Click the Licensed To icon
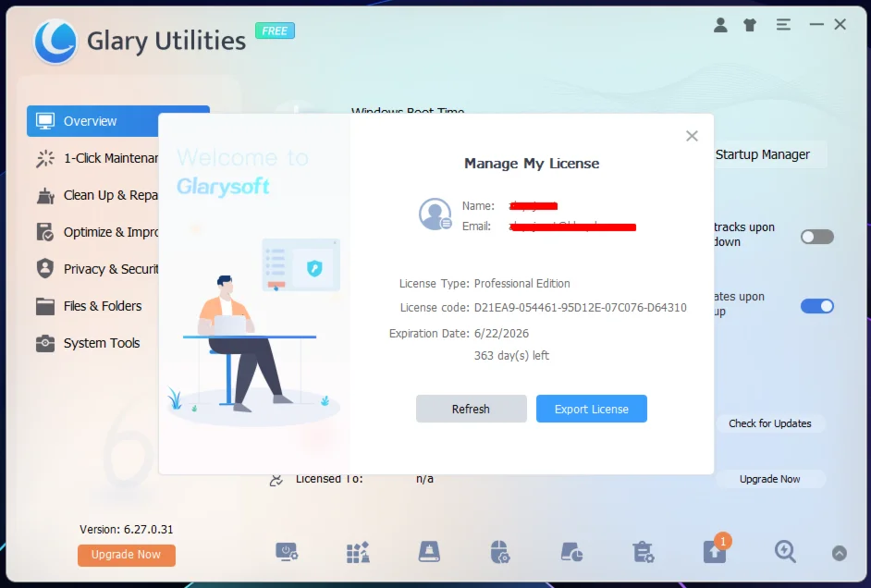The width and height of the screenshot is (871, 588). [276, 480]
